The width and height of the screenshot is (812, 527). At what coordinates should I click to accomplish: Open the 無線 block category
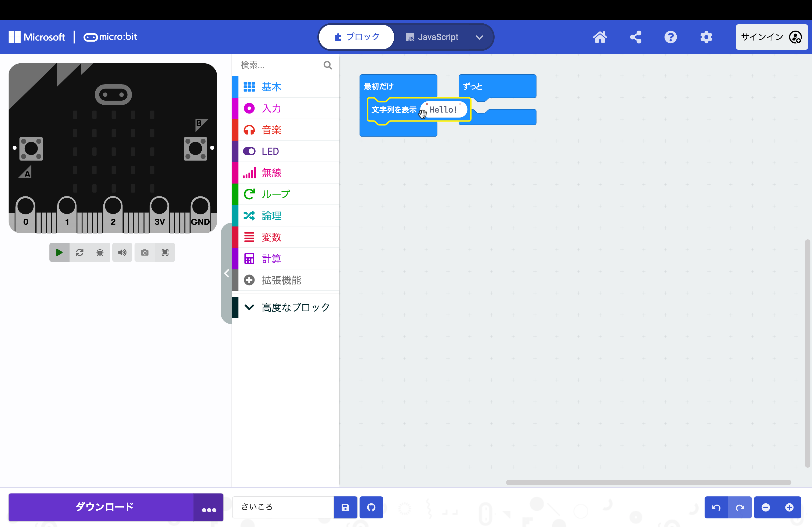286,173
